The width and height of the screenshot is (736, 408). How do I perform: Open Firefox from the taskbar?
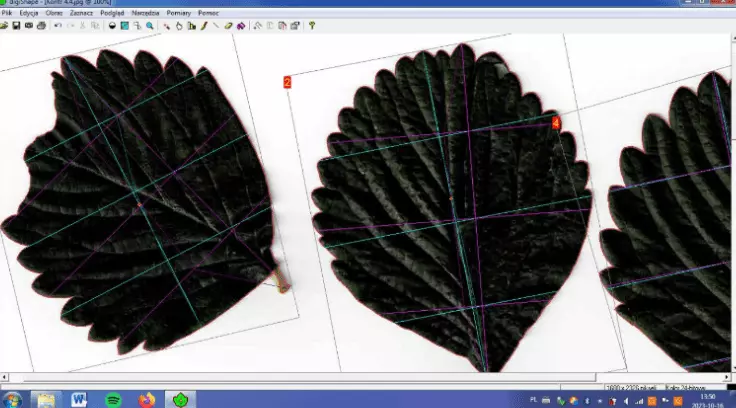pos(147,399)
